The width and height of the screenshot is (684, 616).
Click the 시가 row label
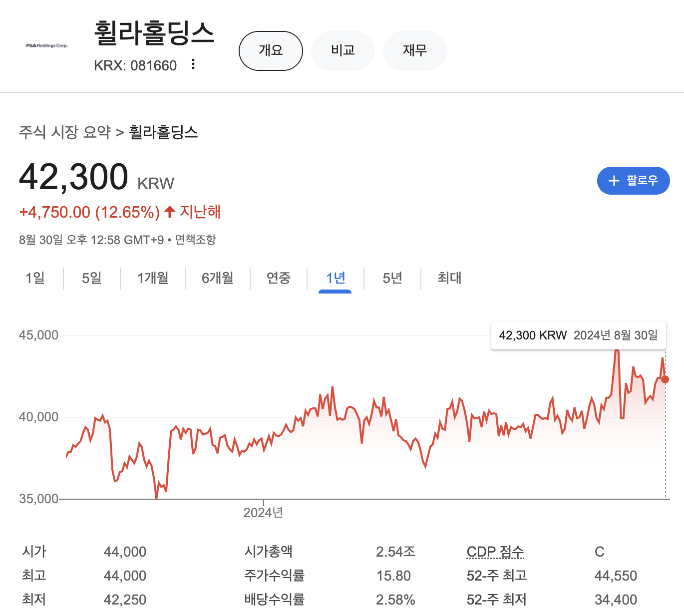pos(34,552)
